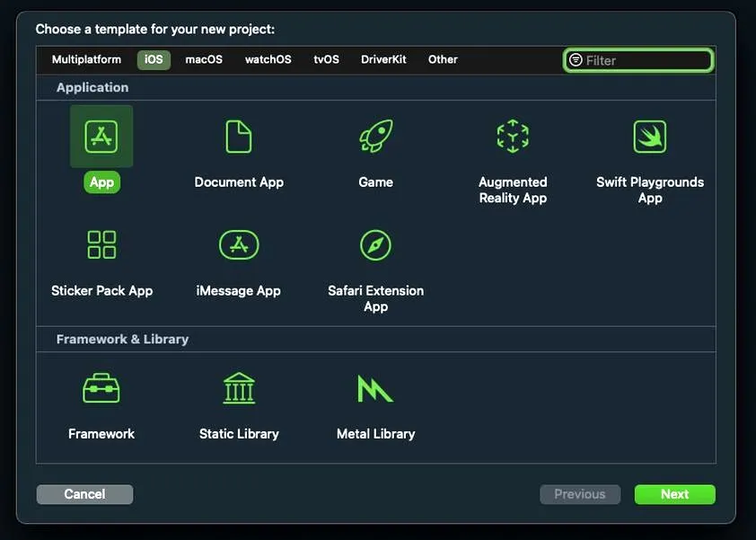Select the Document App template icon
Screen dimensions: 756x540
pos(239,137)
